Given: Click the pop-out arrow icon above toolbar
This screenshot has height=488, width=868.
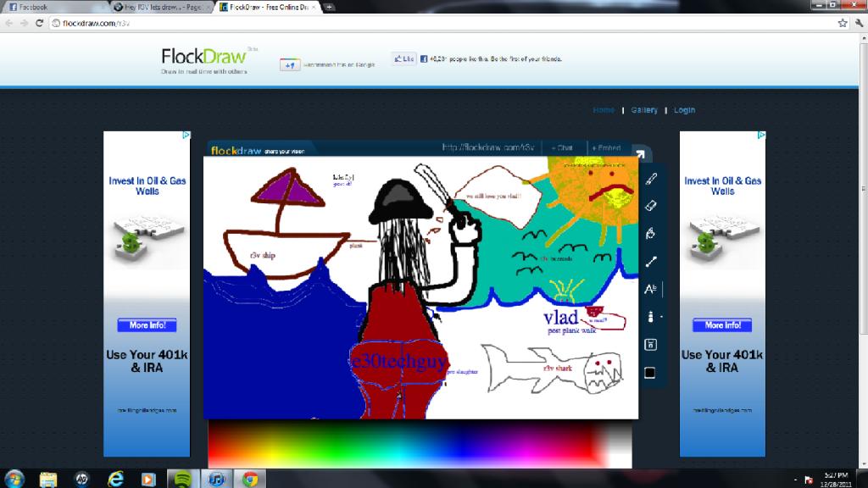Looking at the screenshot, I should pos(641,154).
